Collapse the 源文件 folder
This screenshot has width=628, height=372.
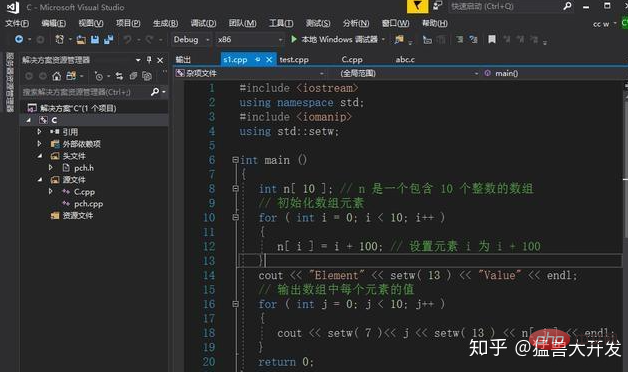click(x=39, y=179)
